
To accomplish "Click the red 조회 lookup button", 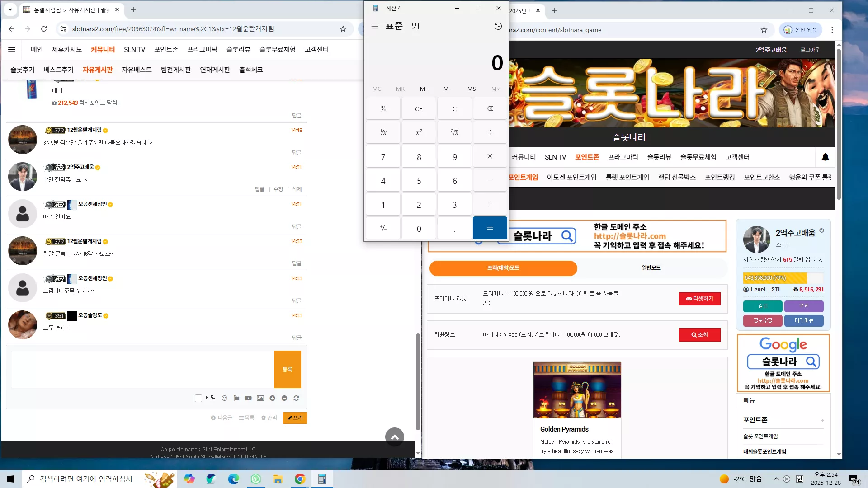I will (x=700, y=335).
